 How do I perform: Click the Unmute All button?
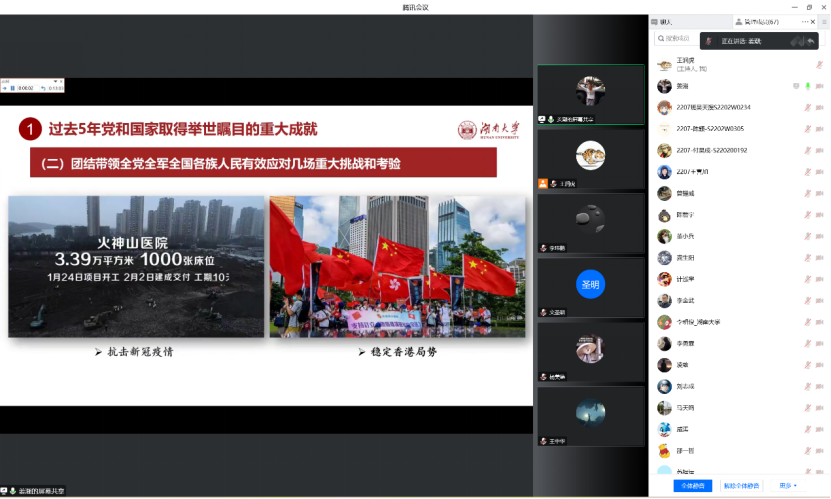742,486
